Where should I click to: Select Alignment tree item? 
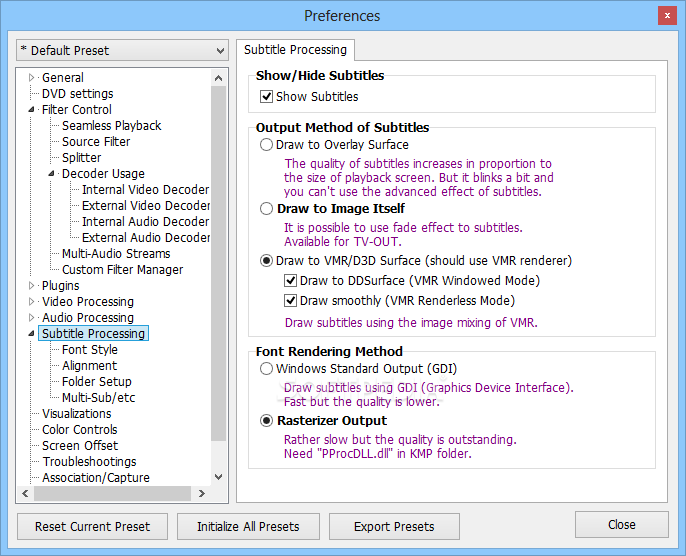point(89,366)
